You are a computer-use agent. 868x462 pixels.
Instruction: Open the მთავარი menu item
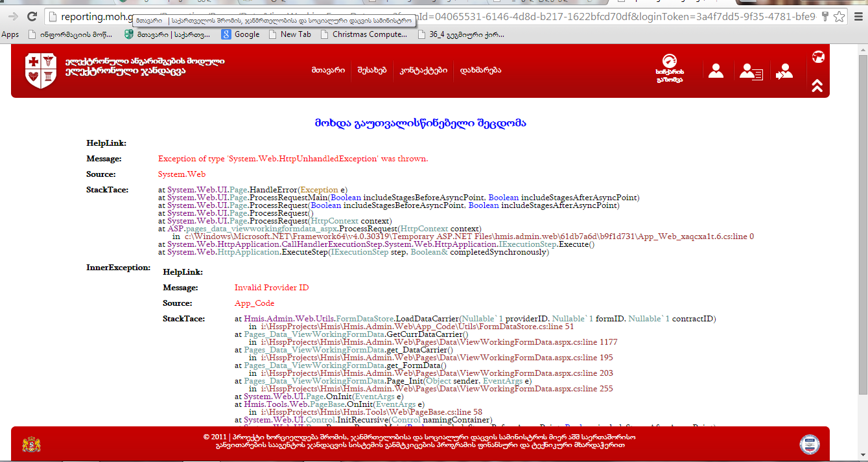point(328,70)
